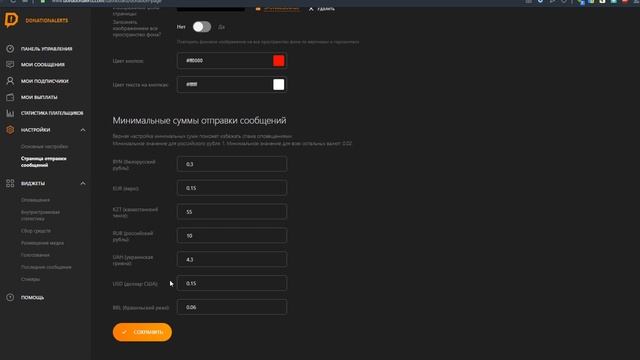Toggle the Нет/Да fill background switch
This screenshot has width=640, height=360.
pos(202,27)
